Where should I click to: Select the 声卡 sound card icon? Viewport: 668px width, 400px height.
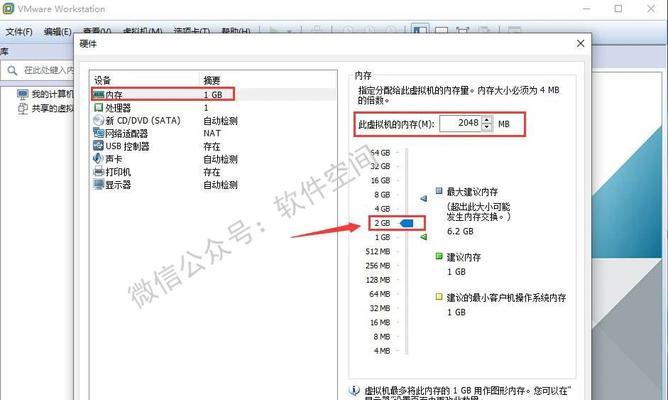[x=98, y=158]
